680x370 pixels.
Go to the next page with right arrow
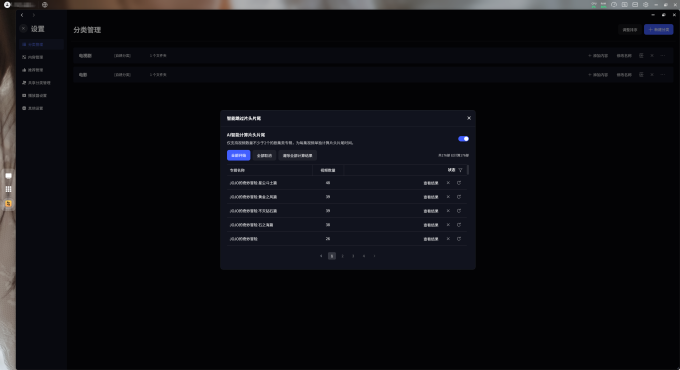tap(374, 256)
